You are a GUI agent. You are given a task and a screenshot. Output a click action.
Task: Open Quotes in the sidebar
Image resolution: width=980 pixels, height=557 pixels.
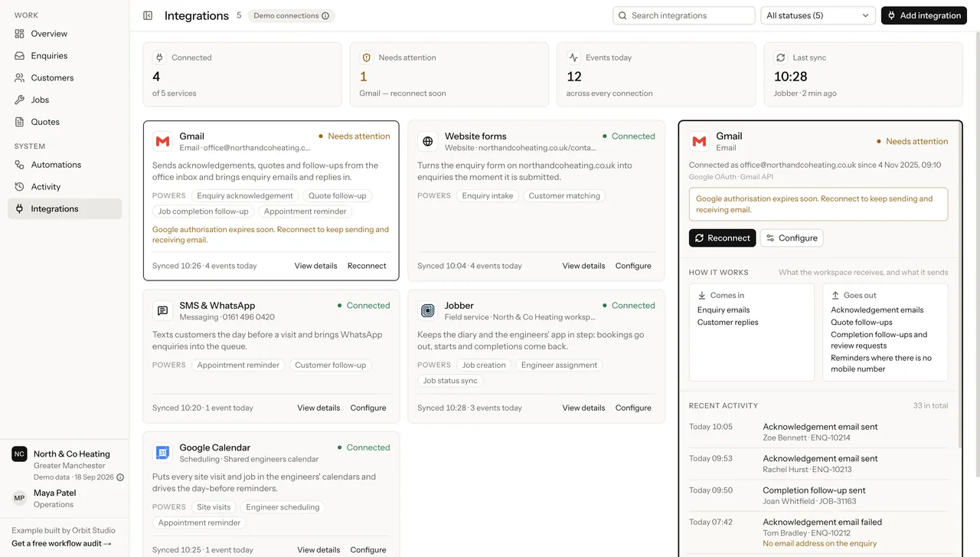(x=64, y=122)
